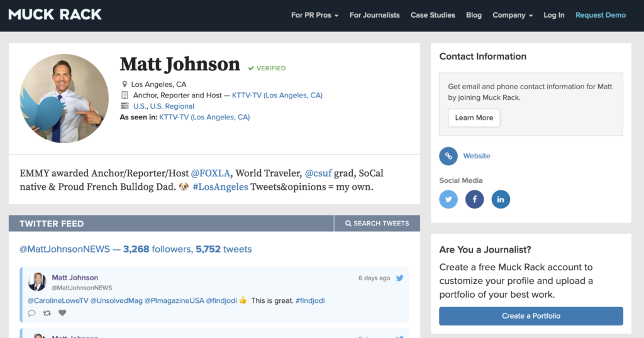Open the @PImagazineUSA mention
The image size is (644, 338).
174,301
